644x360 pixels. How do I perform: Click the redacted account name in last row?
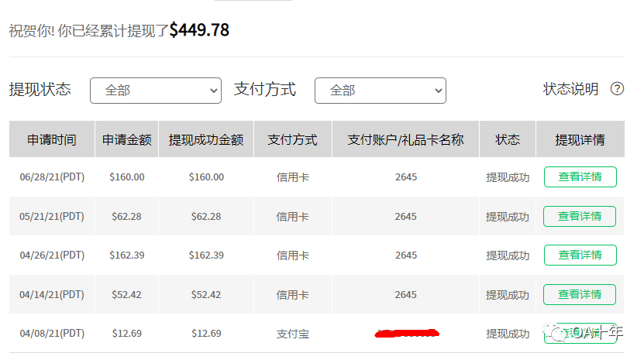pos(406,334)
